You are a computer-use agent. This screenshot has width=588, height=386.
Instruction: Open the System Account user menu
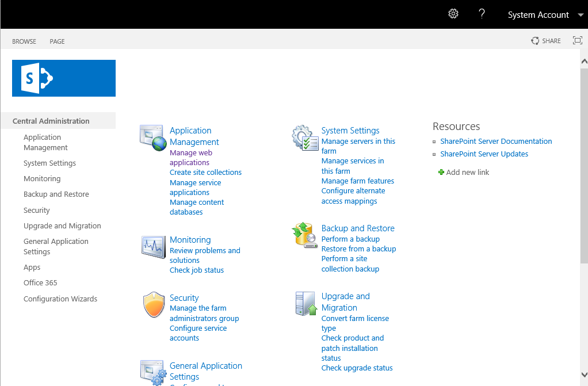coord(538,14)
